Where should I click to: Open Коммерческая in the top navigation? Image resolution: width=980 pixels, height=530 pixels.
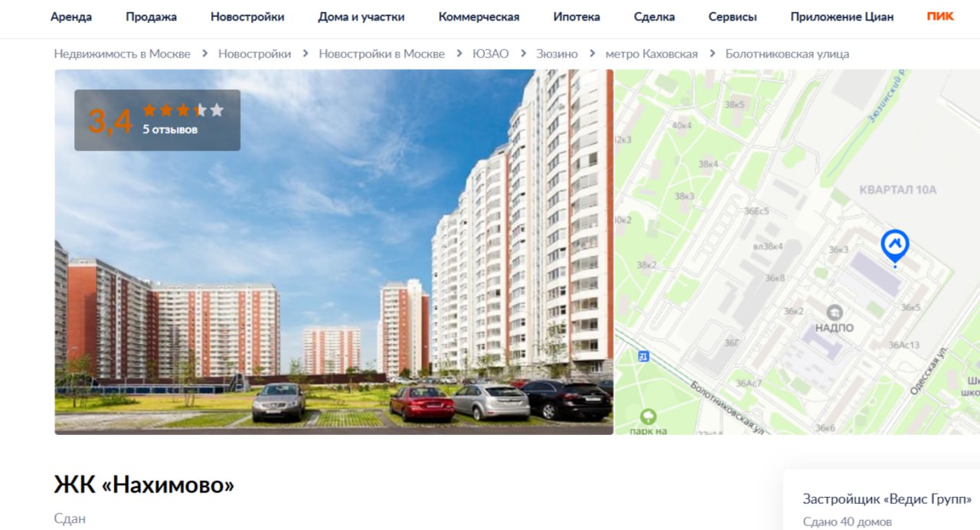click(479, 17)
